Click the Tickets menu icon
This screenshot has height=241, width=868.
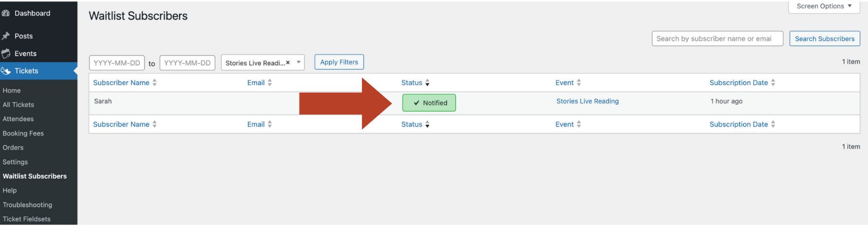[x=6, y=71]
